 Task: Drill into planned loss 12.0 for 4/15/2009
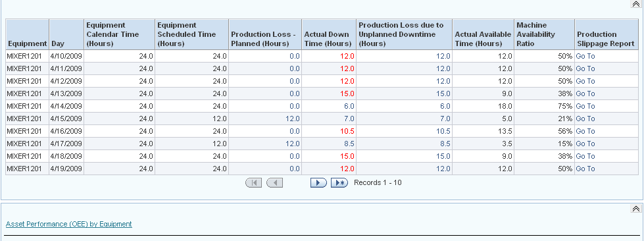pyautogui.click(x=293, y=119)
